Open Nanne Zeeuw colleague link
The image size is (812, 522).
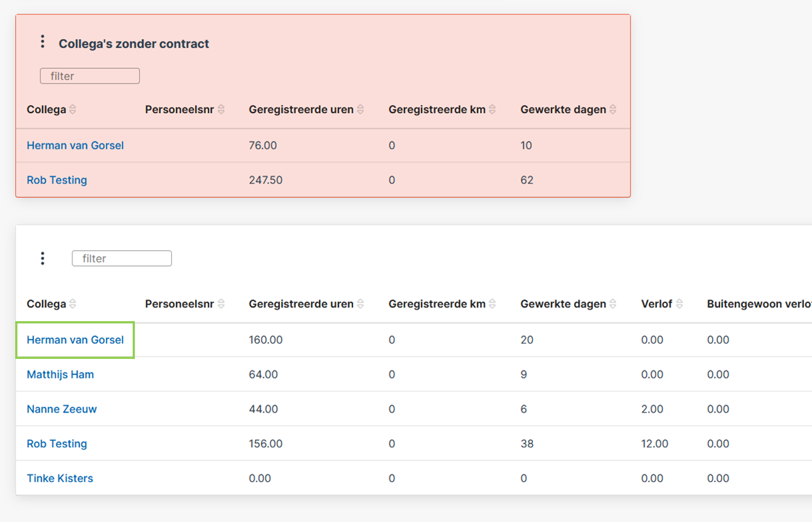click(x=62, y=409)
